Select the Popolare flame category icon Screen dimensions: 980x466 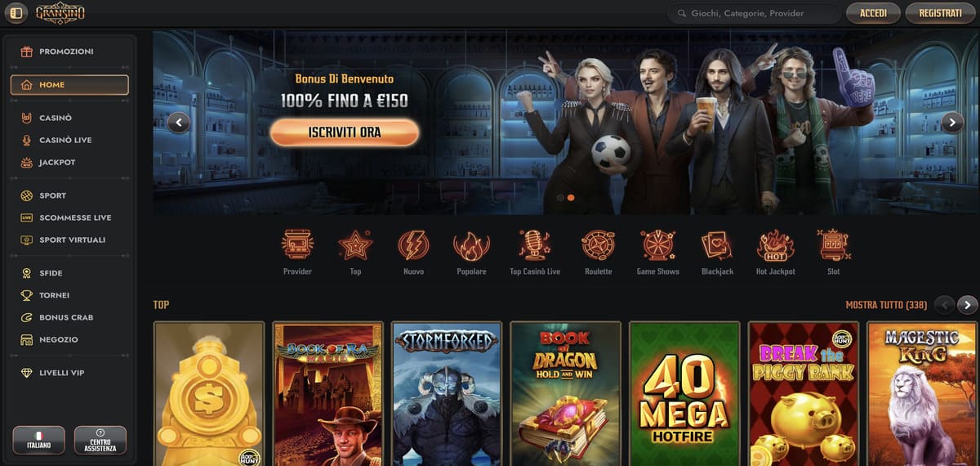(471, 244)
